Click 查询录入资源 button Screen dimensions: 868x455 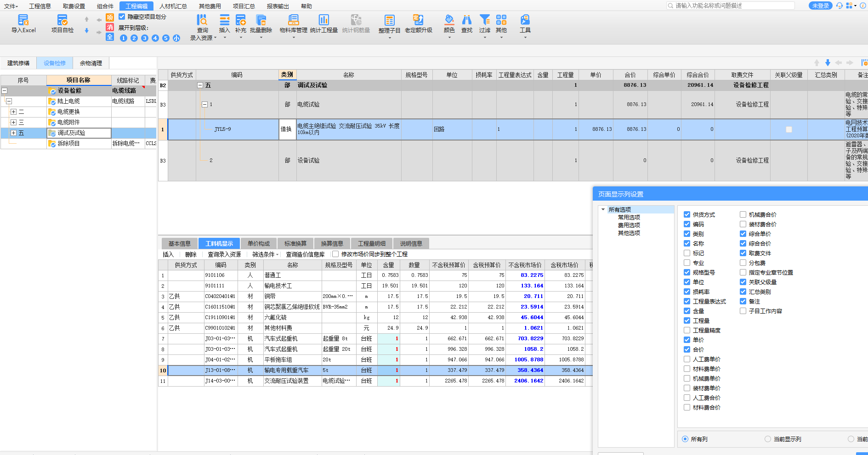click(x=224, y=254)
